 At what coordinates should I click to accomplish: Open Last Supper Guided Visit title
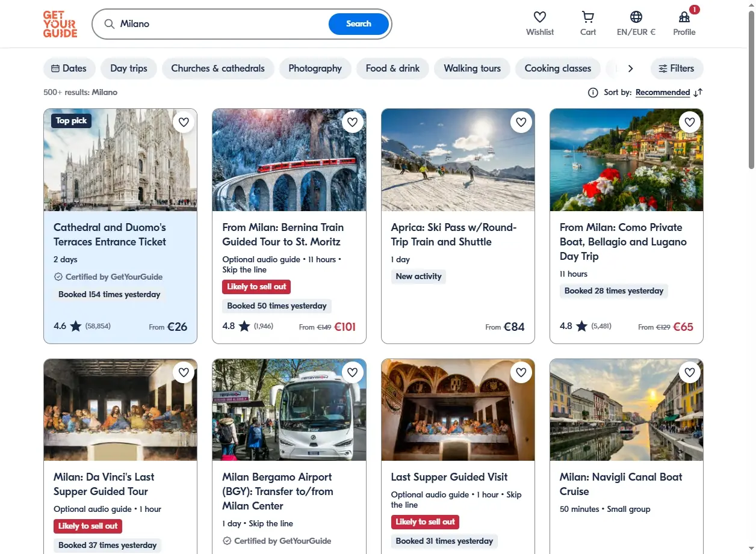pyautogui.click(x=450, y=477)
